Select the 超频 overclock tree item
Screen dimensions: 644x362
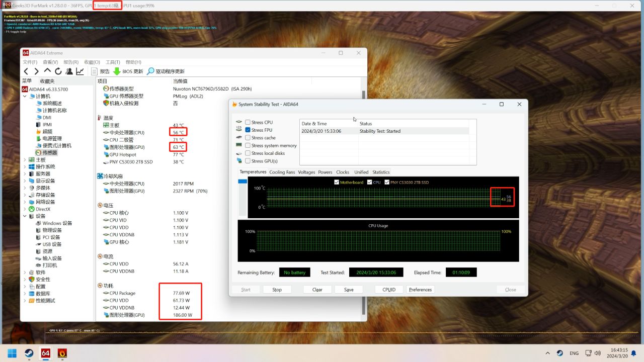pyautogui.click(x=44, y=131)
